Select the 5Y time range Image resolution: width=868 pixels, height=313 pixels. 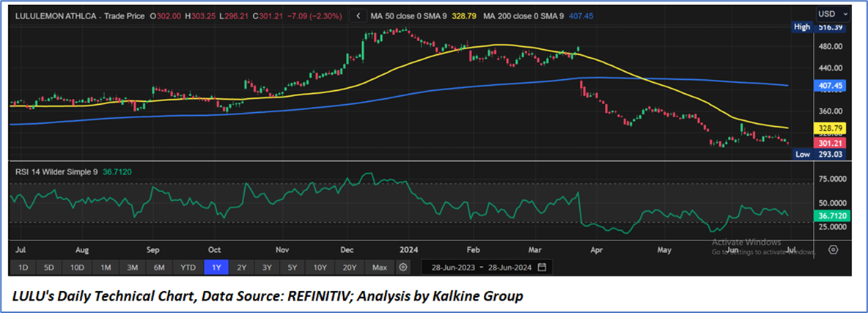coord(293,268)
